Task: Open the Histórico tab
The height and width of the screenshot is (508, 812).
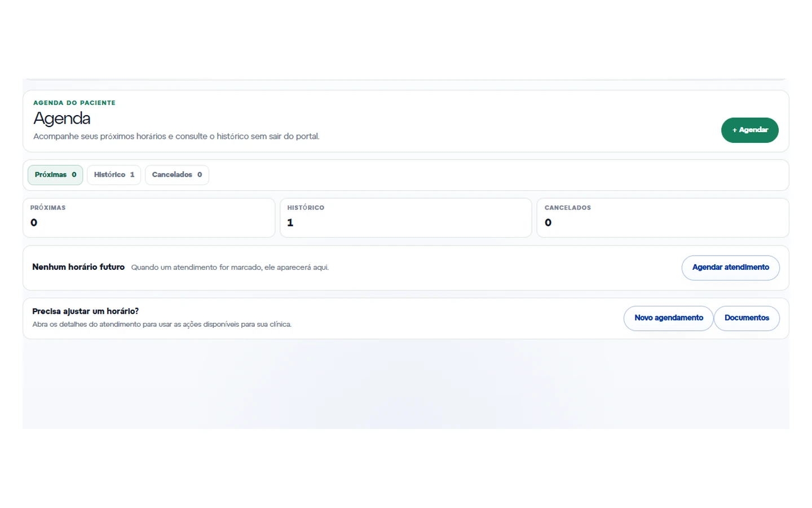Action: [114, 175]
